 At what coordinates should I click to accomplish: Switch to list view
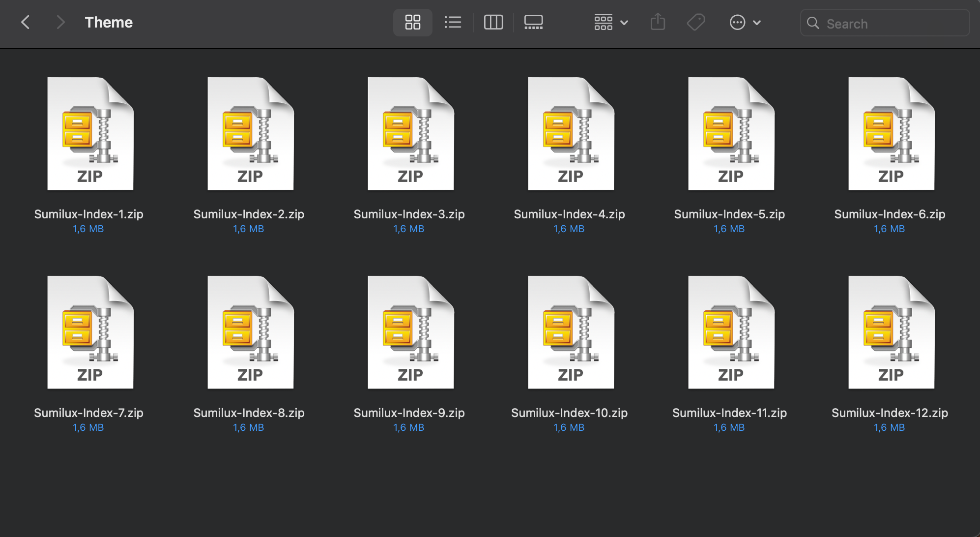(453, 22)
